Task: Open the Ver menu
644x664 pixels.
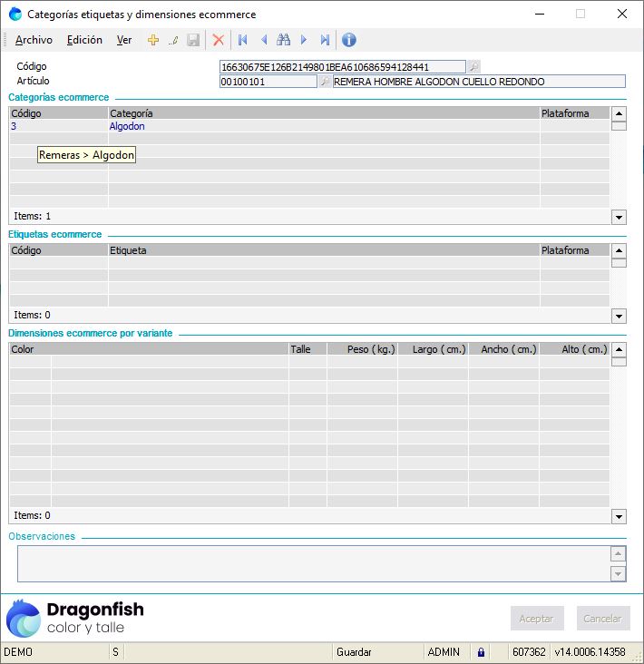Action: pos(124,40)
